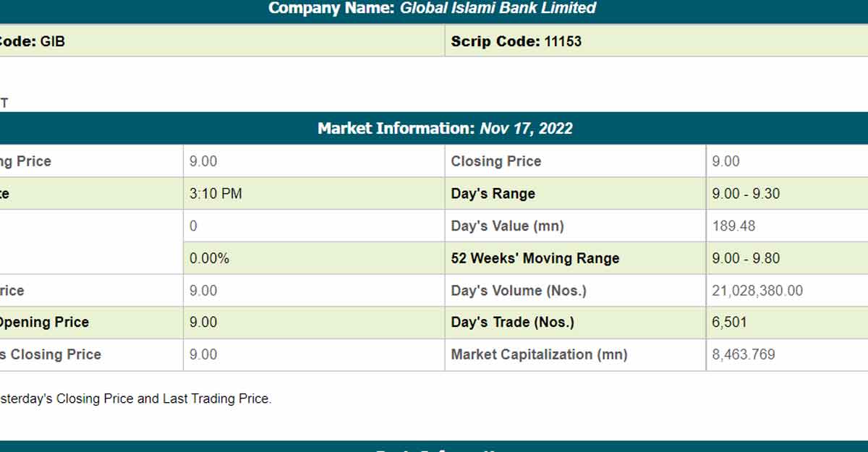Click the 8,463.769 market capitalization value
The width and height of the screenshot is (868, 452).
tap(743, 354)
